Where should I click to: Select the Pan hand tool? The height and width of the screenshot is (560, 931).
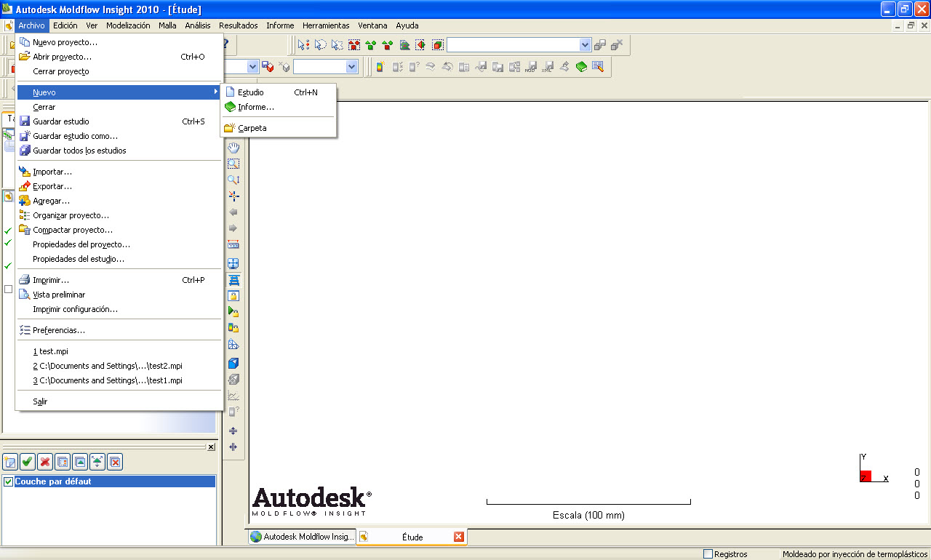click(233, 148)
